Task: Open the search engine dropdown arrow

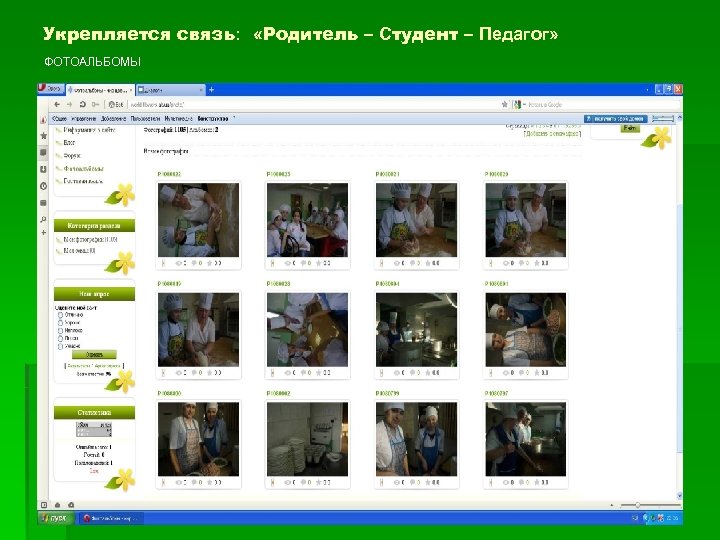Action: click(524, 105)
